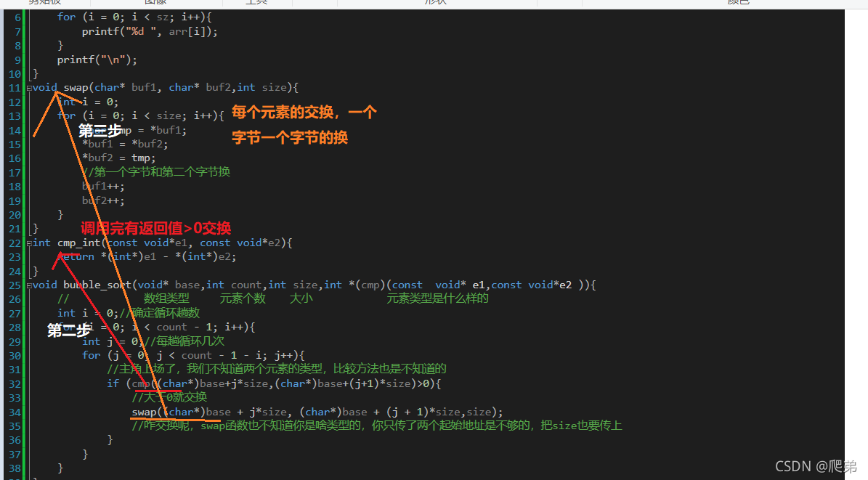Open the 颜色 (Colors) ribbon group
Viewport: 868px width, 480px height.
(x=738, y=2)
